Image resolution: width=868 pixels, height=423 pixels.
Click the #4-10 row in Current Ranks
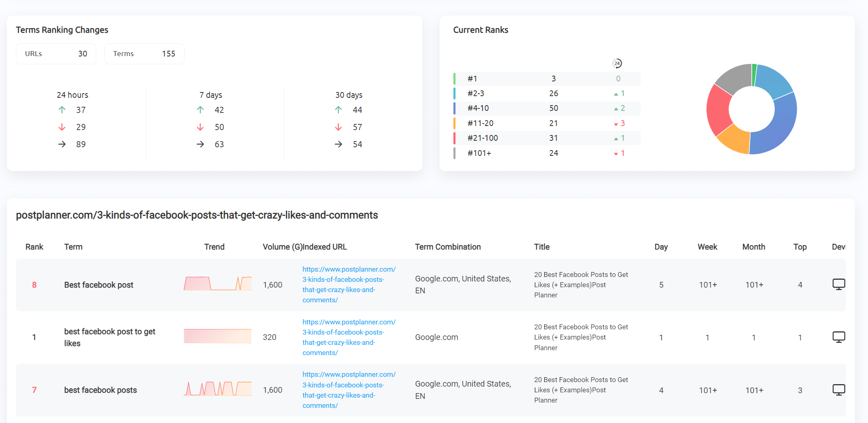point(547,108)
